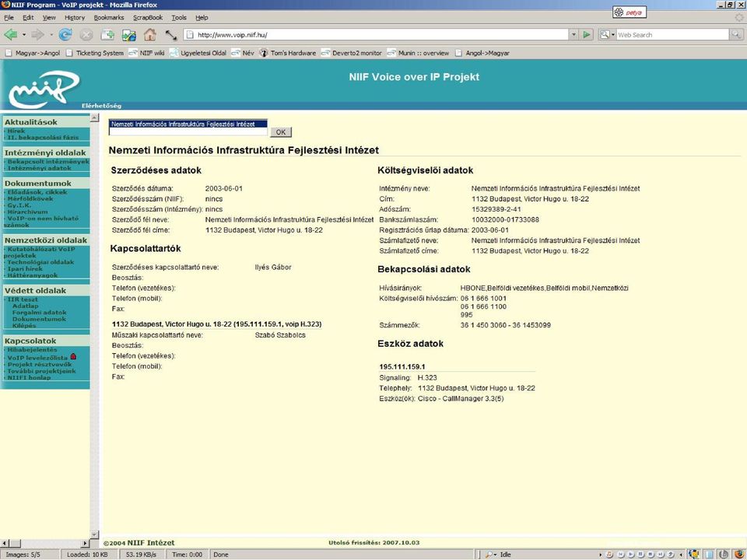Open the VoIP levelezőlista sidebar link
Screen dimensions: 747x560
click(37, 358)
